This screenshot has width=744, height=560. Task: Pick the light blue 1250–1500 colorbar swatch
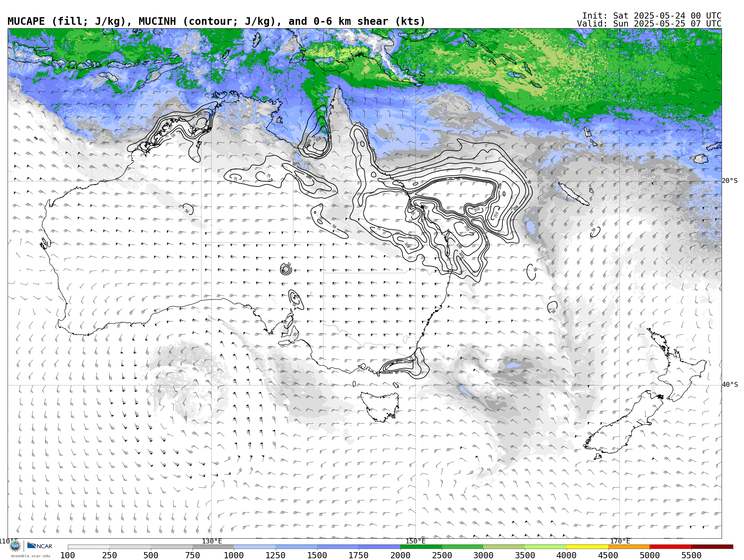[x=297, y=547]
